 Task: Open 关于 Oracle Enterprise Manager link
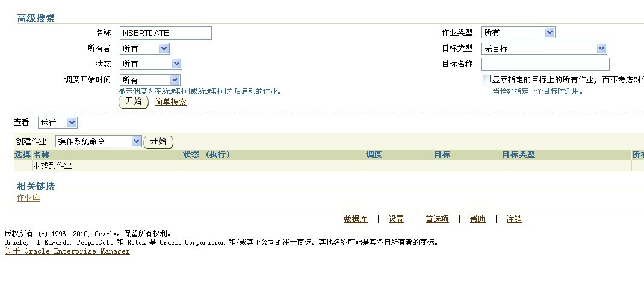click(x=67, y=251)
